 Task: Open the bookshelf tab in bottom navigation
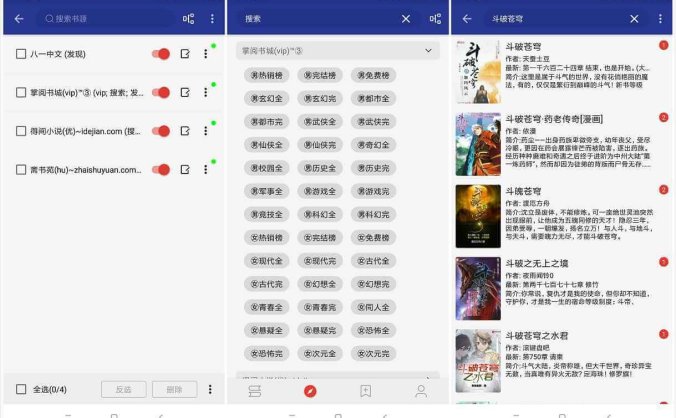tap(255, 391)
